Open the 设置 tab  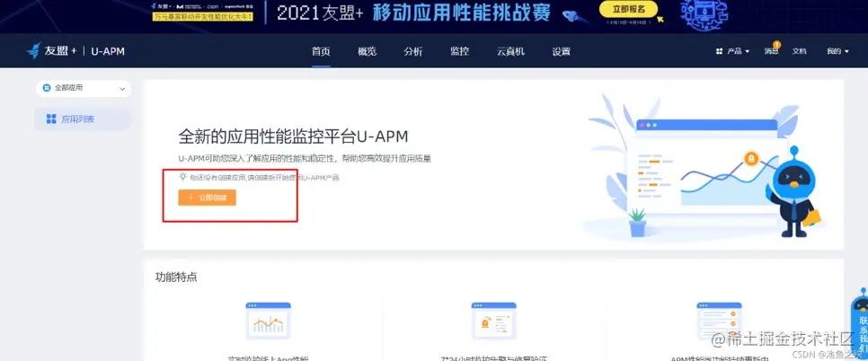561,51
